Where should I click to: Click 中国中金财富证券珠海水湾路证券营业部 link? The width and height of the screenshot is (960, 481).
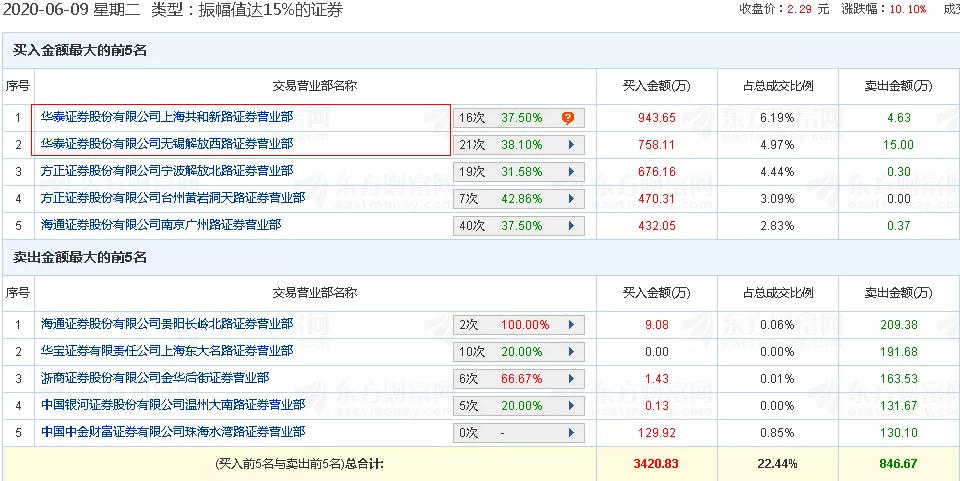[x=173, y=432]
